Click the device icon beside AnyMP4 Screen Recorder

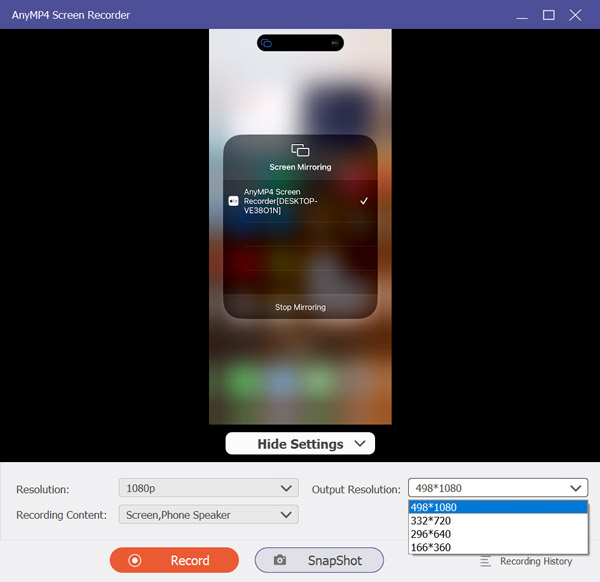pyautogui.click(x=233, y=200)
